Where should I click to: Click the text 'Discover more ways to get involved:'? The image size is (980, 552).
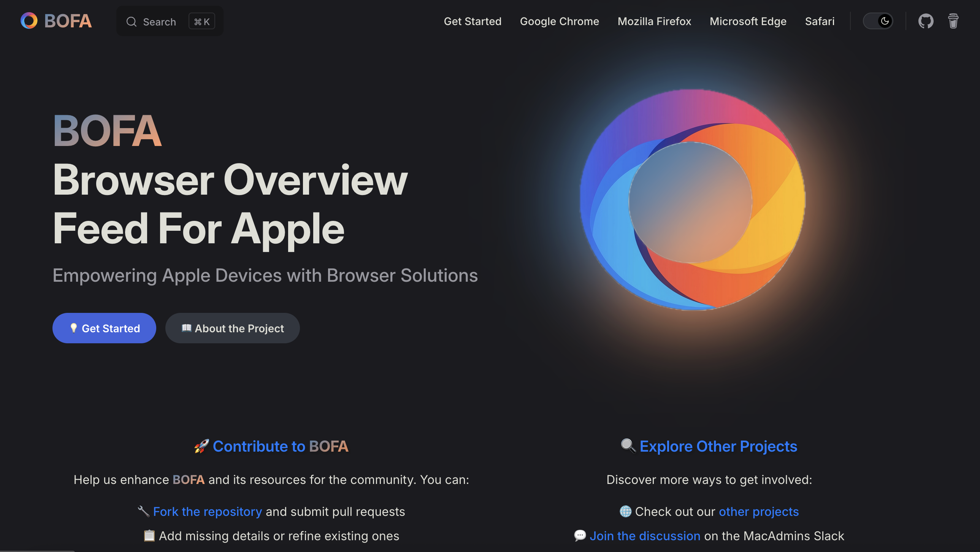pos(709,479)
